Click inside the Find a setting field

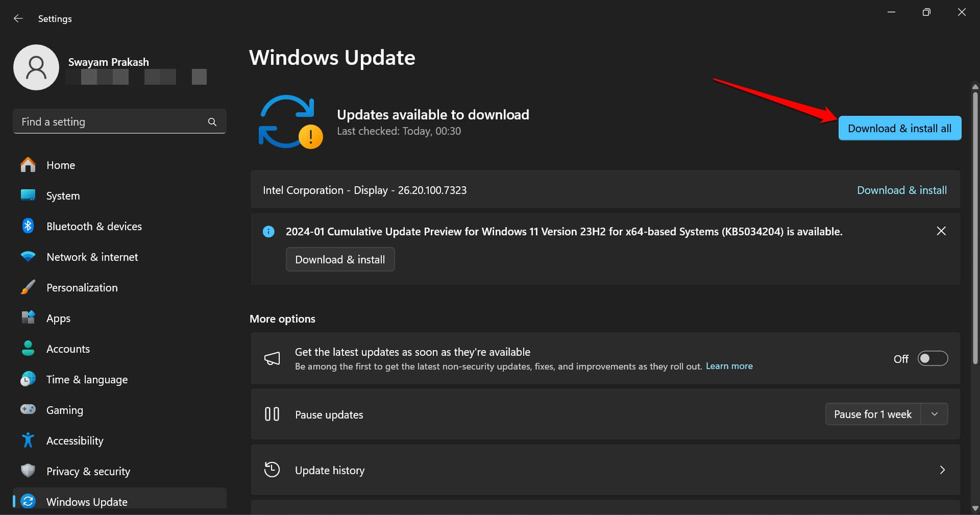coord(102,121)
